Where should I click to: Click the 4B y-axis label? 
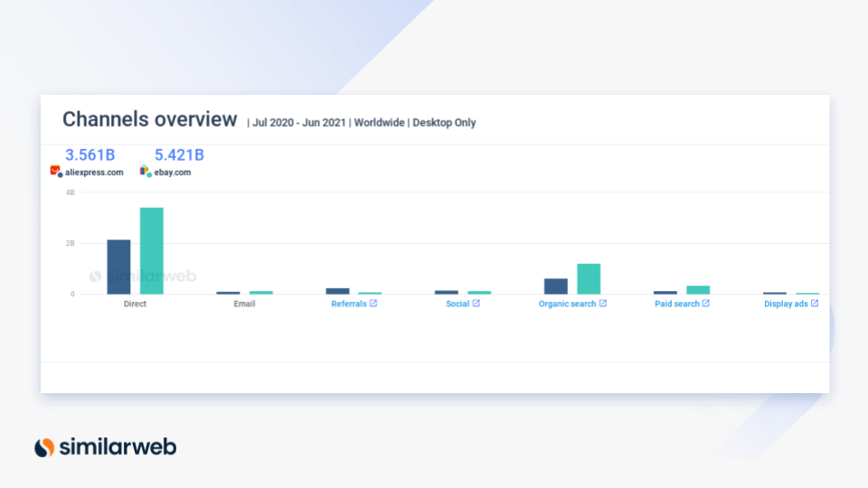click(70, 192)
